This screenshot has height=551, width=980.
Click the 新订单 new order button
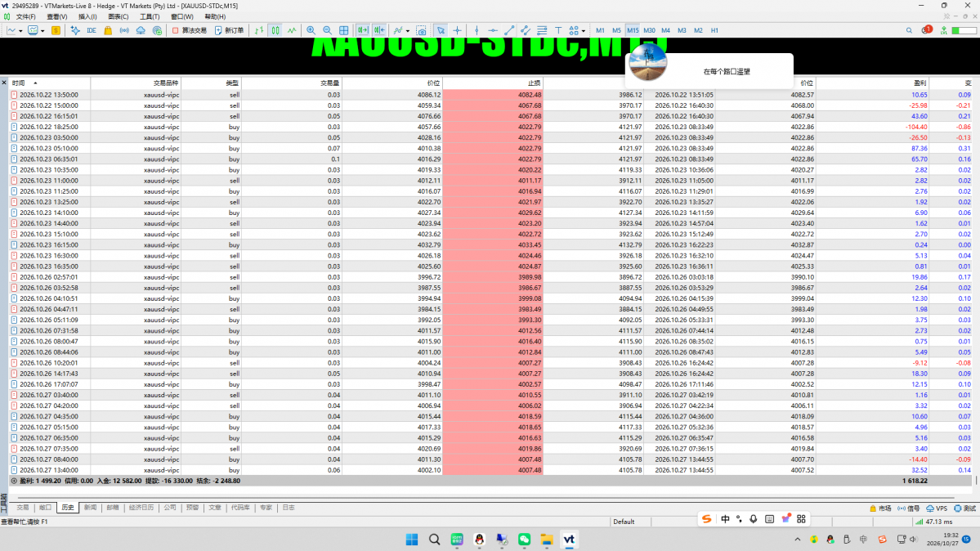point(230,30)
